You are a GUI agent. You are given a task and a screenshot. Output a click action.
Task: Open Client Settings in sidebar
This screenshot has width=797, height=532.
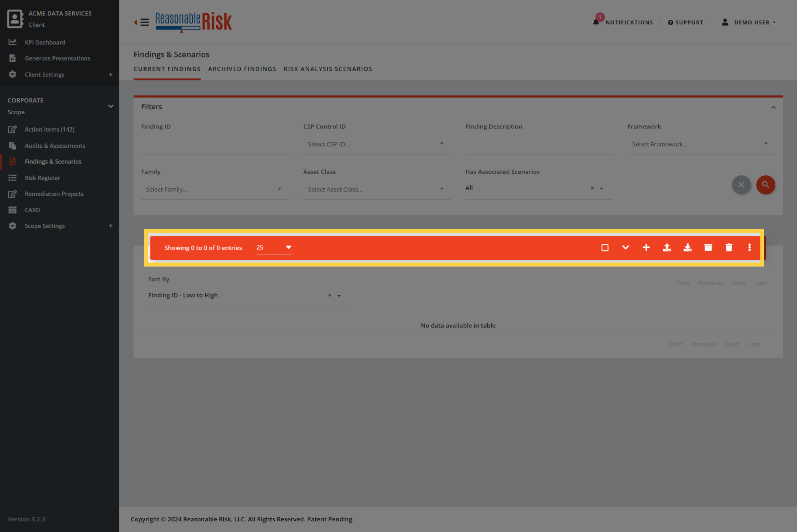click(45, 74)
